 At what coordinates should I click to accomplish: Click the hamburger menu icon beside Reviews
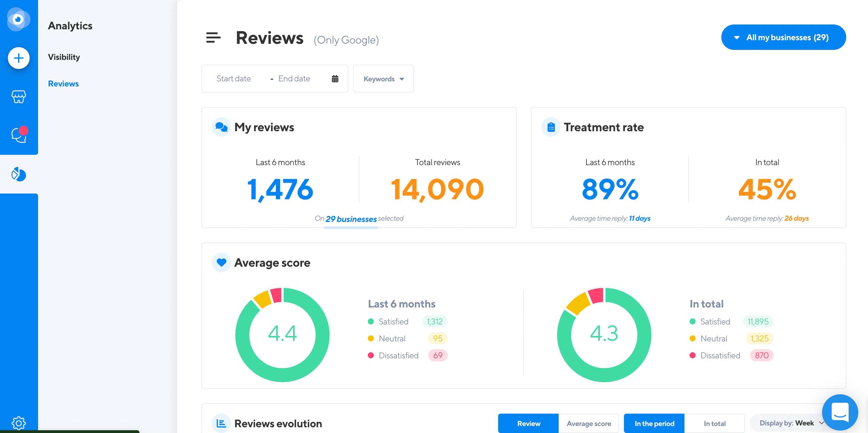[x=213, y=38]
